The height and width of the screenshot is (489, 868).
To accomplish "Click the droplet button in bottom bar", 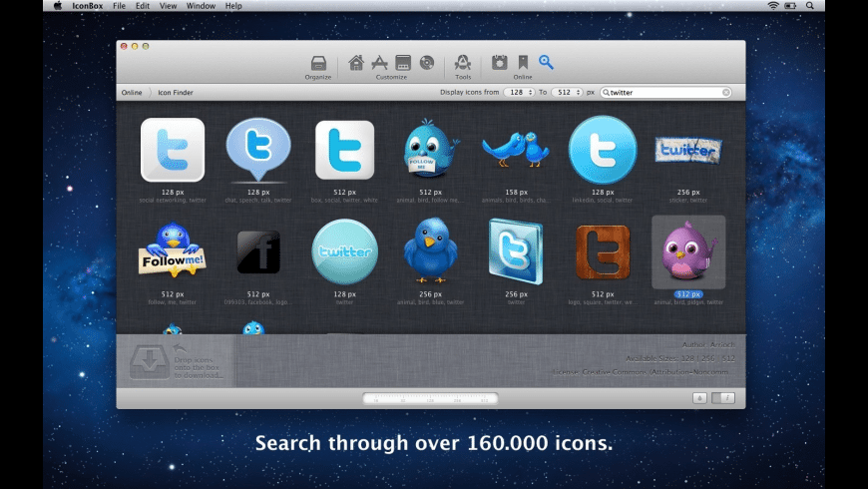I will pyautogui.click(x=699, y=397).
